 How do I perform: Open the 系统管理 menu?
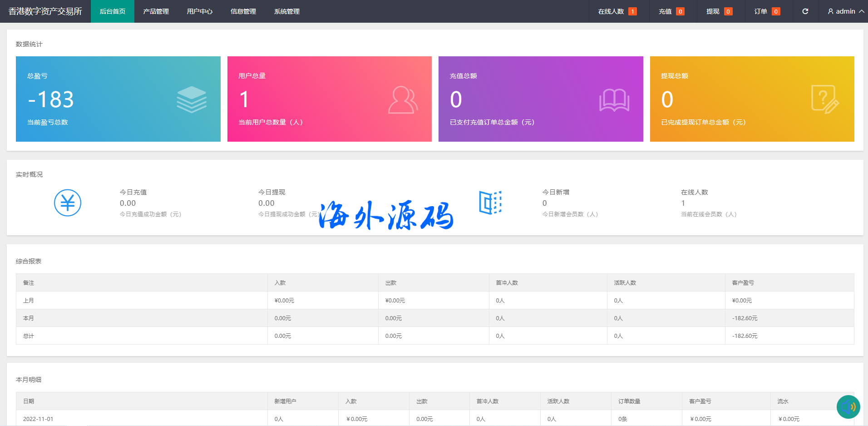tap(286, 11)
